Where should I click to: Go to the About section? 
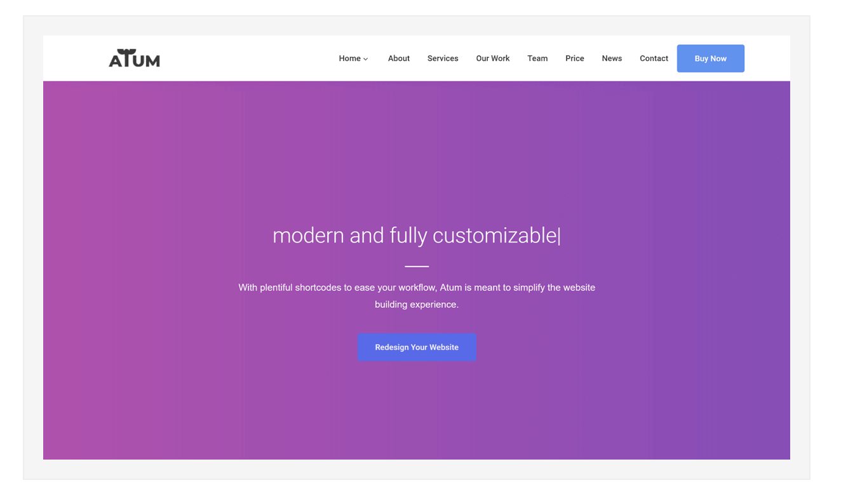[399, 58]
